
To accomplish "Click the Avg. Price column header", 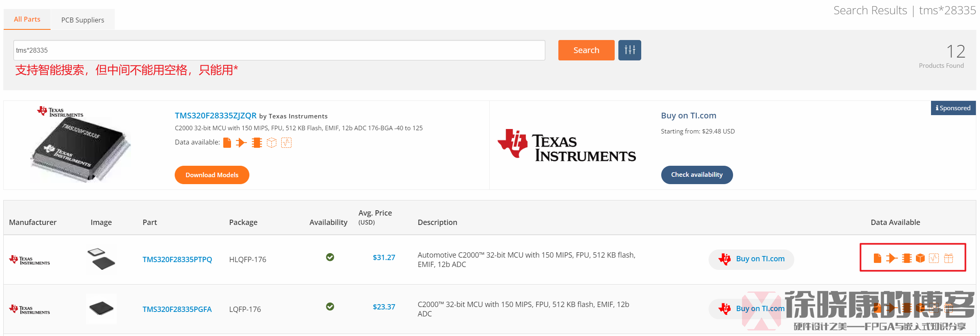I will [375, 217].
